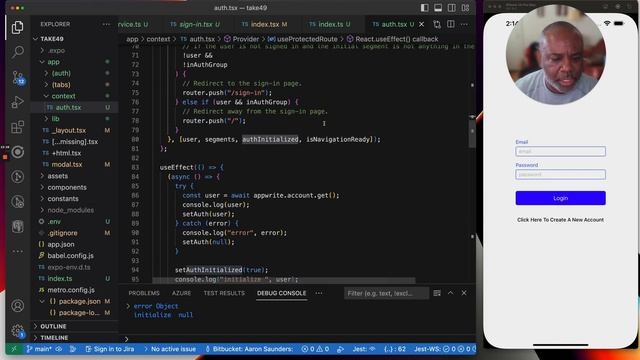Switch to AZURE panel tab
The height and width of the screenshot is (360, 640).
[x=181, y=293]
